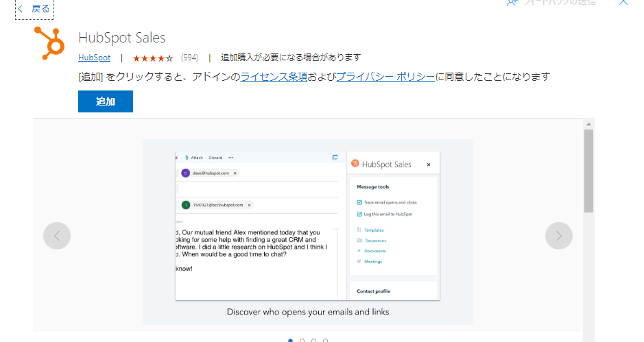The height and width of the screenshot is (342, 644).
Task: Open the プライバシー ポリシー link
Action: pos(385,77)
